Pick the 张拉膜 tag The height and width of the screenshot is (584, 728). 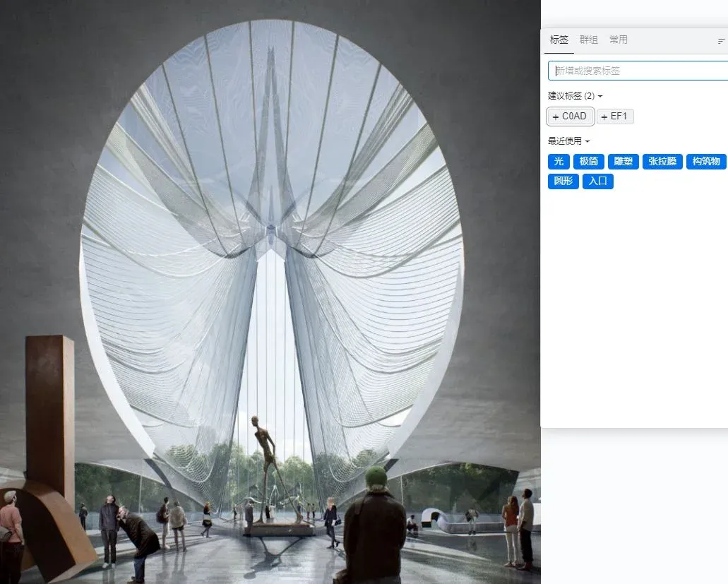662,162
